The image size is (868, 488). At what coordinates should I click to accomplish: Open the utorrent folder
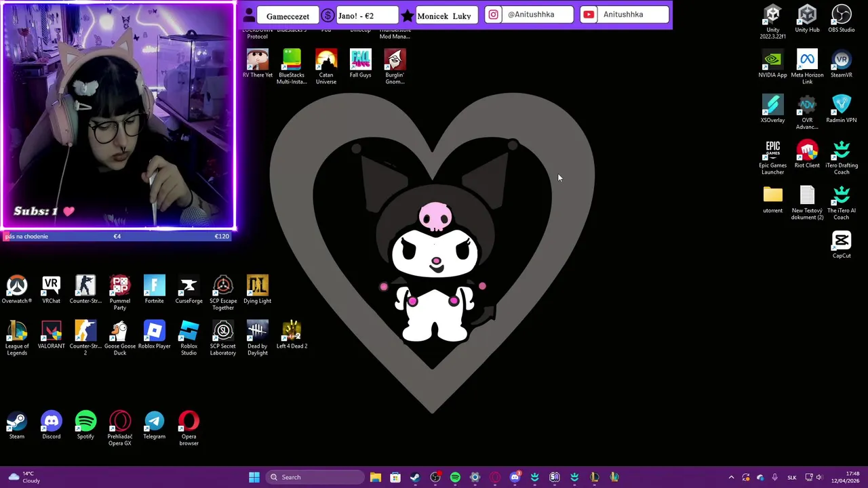[772, 199]
